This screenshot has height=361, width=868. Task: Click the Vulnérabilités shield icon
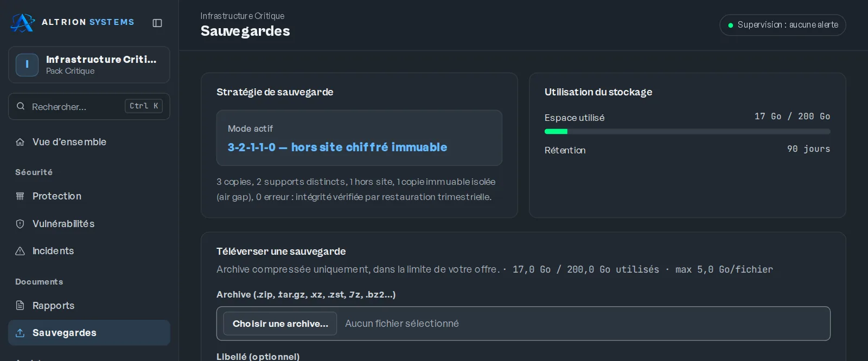coord(20,224)
